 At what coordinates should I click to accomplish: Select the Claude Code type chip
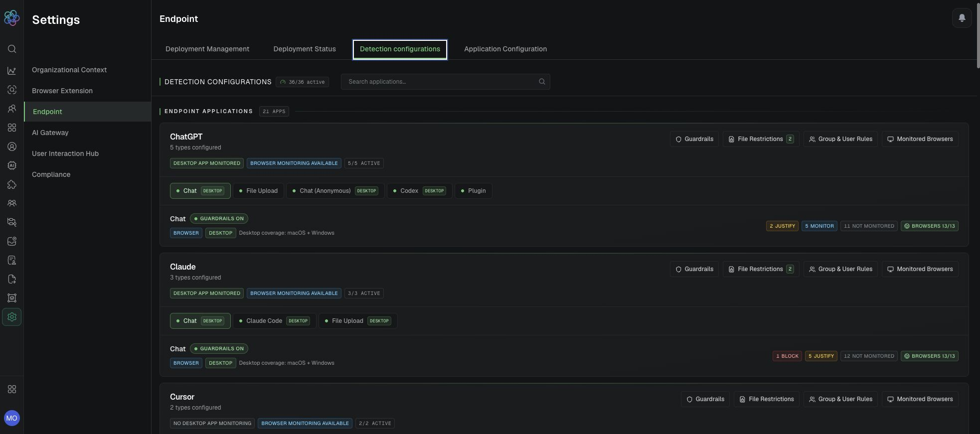(275, 321)
